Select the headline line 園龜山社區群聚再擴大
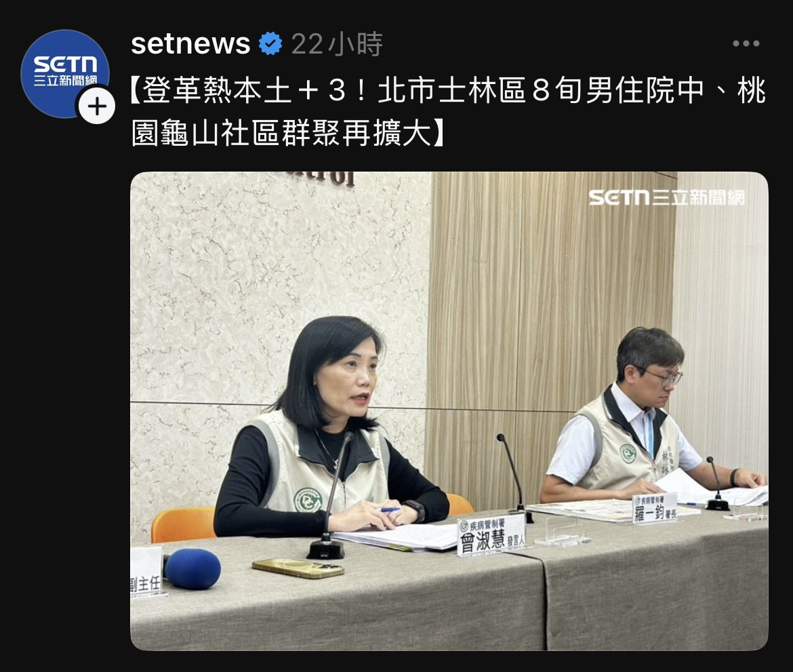 point(288,134)
